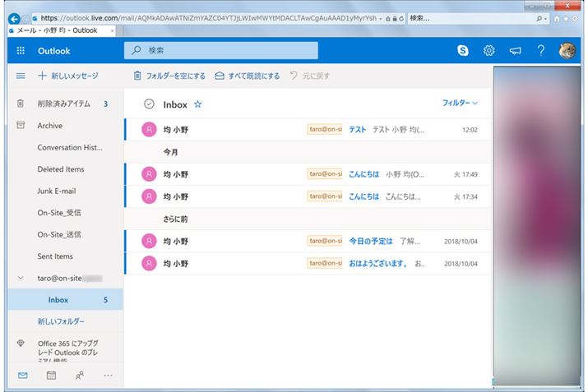Open the こんにちは email from 17:49
The height and width of the screenshot is (392, 588).
tap(363, 174)
